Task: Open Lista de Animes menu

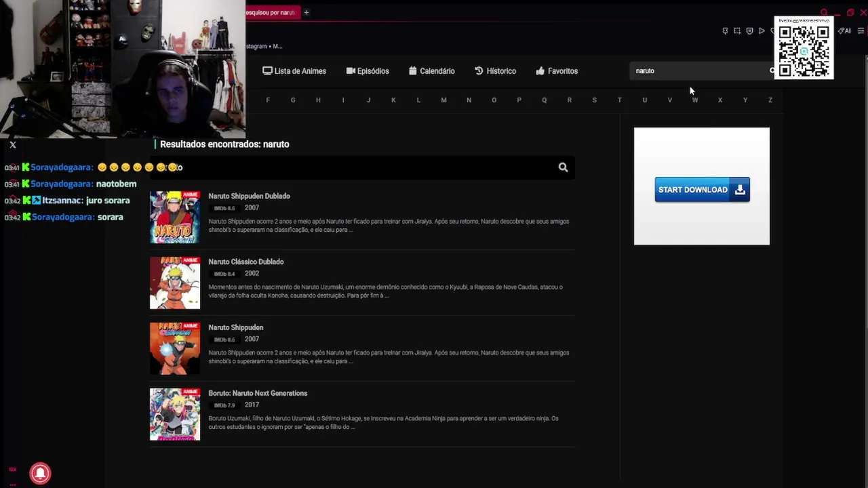Action: click(x=294, y=71)
